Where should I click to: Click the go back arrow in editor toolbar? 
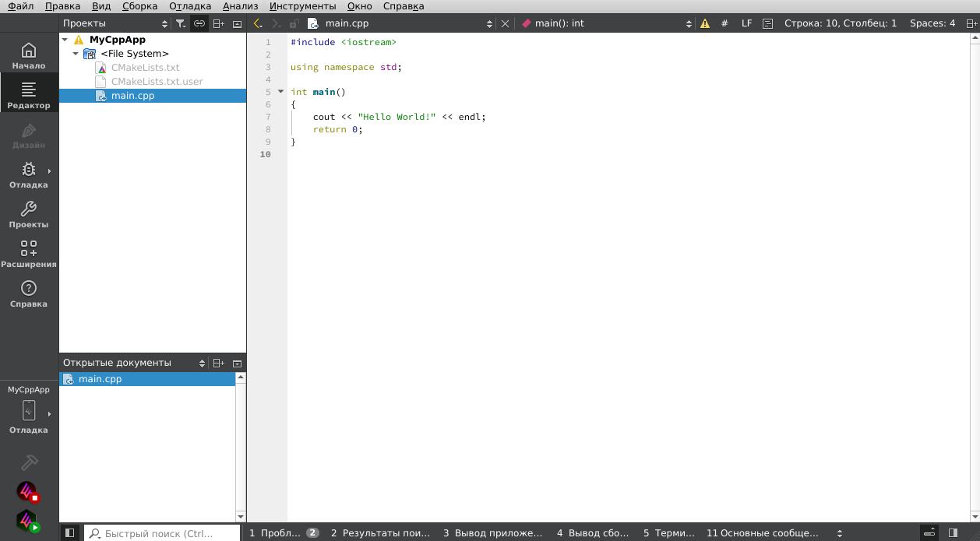pyautogui.click(x=258, y=23)
